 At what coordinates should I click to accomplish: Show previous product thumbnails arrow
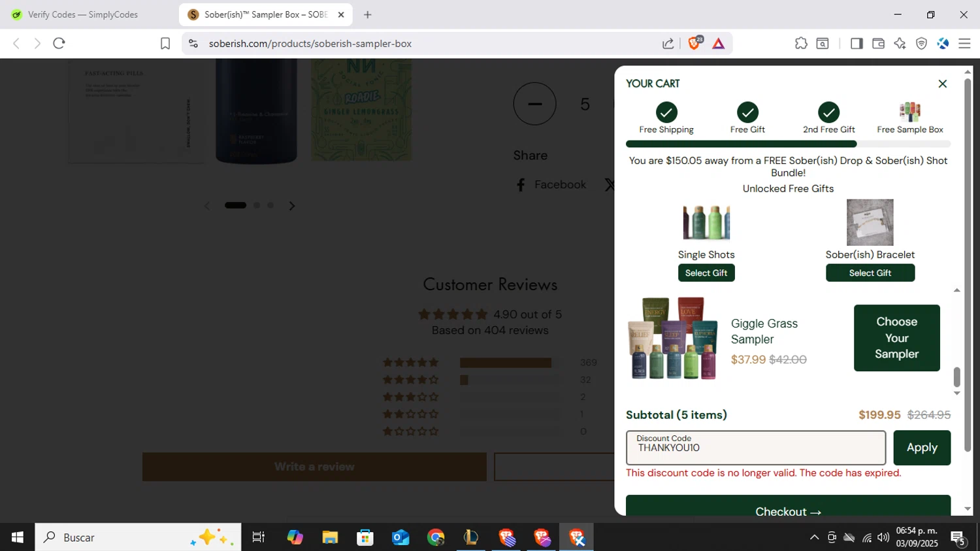[x=207, y=206]
